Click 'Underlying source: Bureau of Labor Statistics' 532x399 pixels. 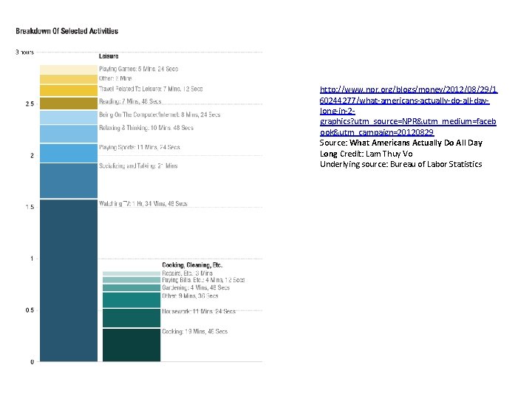click(400, 164)
